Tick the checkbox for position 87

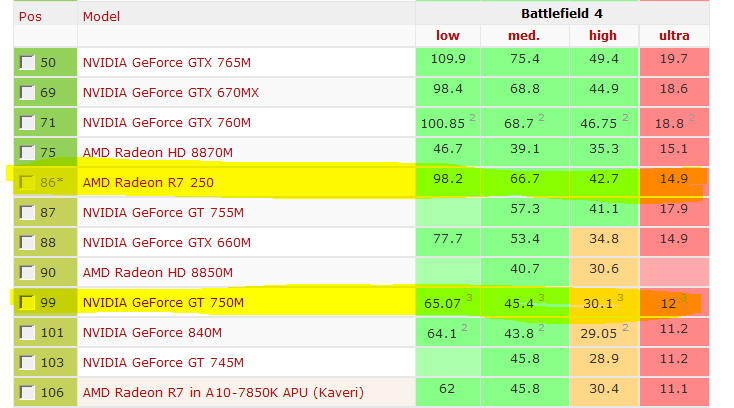pyautogui.click(x=27, y=212)
